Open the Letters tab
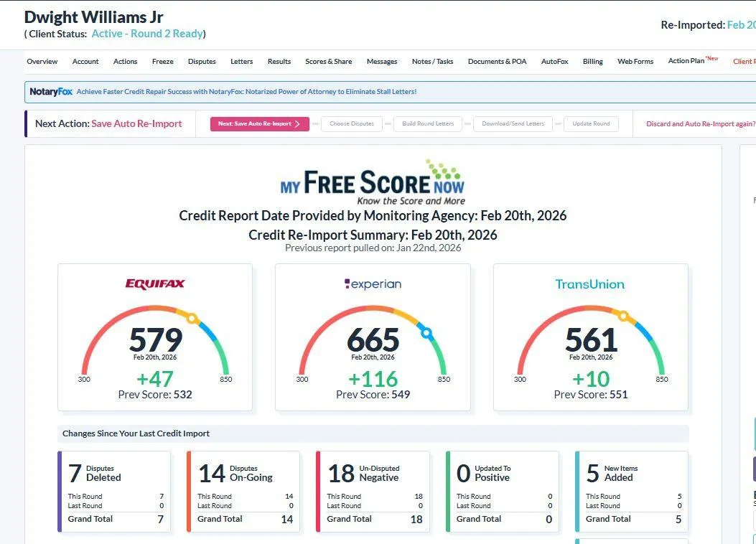This screenshot has width=756, height=544. 241,61
